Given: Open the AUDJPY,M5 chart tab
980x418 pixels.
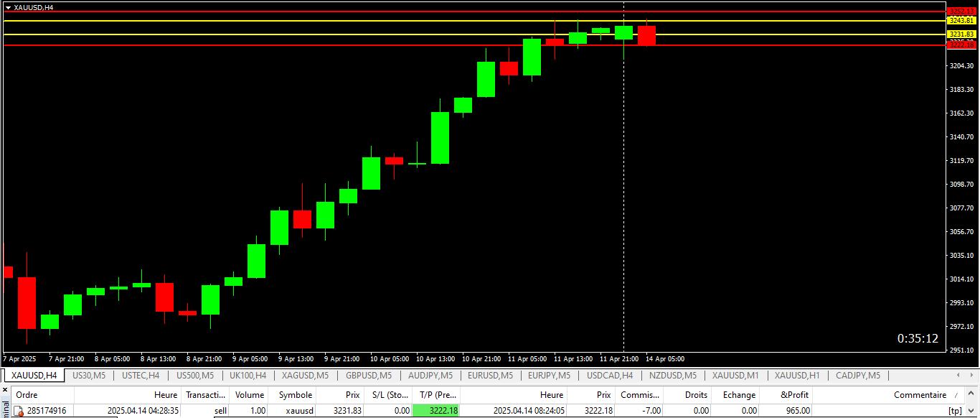Looking at the screenshot, I should [x=430, y=375].
